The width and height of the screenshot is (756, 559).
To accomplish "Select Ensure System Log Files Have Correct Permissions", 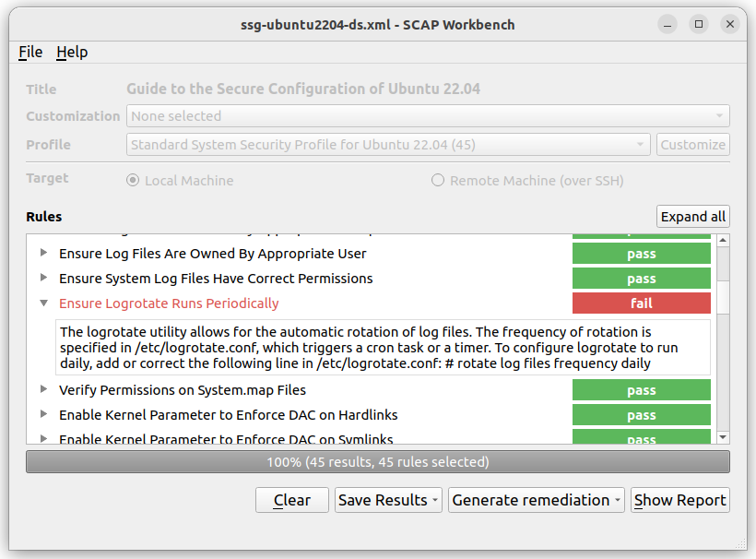I will (x=216, y=279).
